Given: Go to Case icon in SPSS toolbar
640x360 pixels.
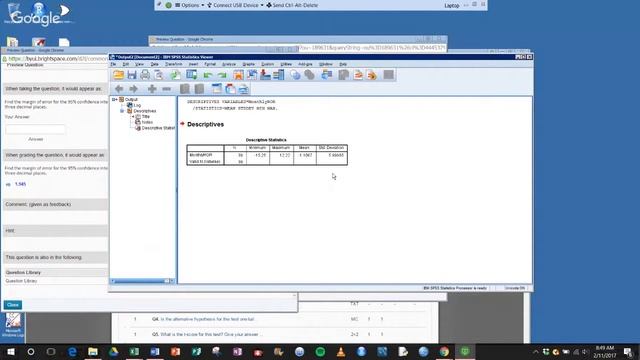Looking at the screenshot, I should [x=252, y=75].
